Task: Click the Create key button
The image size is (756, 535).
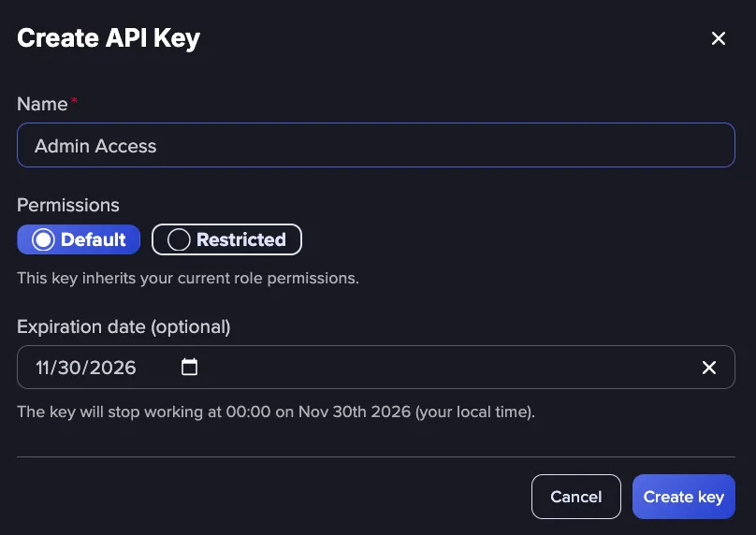Action: [x=684, y=497]
